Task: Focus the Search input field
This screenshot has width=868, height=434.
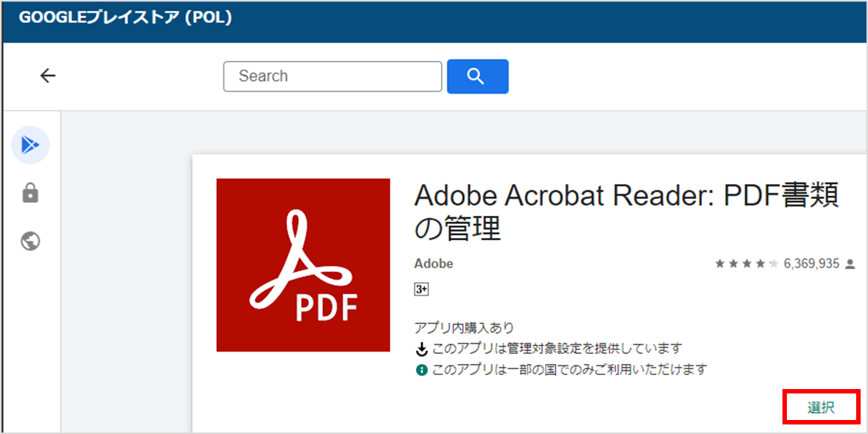Action: coord(333,77)
